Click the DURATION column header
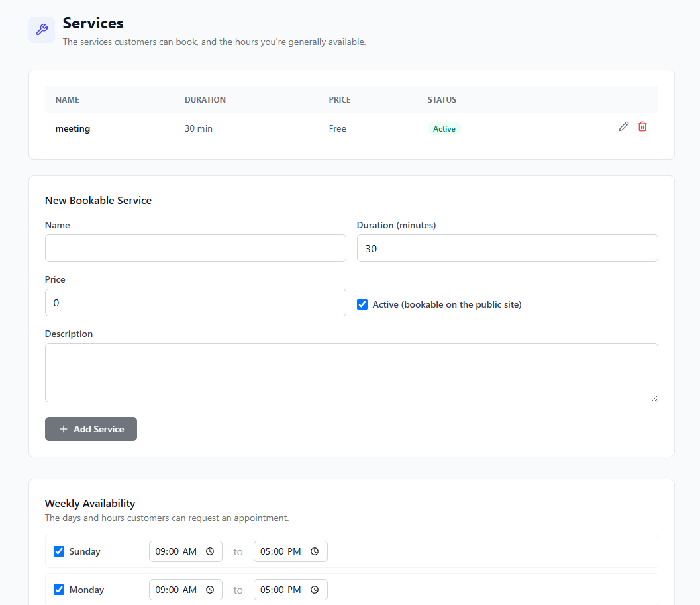 tap(205, 99)
